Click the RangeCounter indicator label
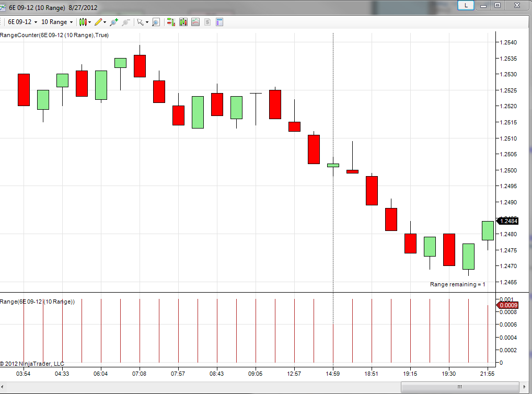Image resolution: width=532 pixels, height=394 pixels. pyautogui.click(x=54, y=35)
